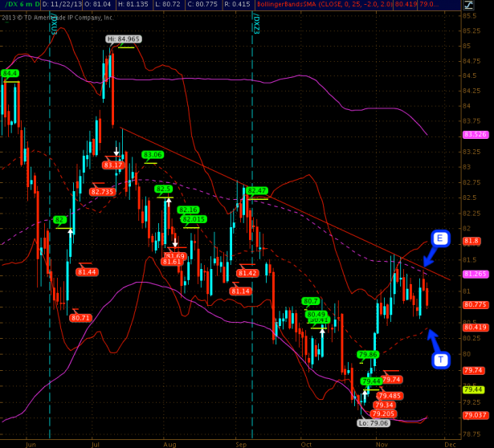Click the magenta 81.265 price axis tag

click(476, 274)
